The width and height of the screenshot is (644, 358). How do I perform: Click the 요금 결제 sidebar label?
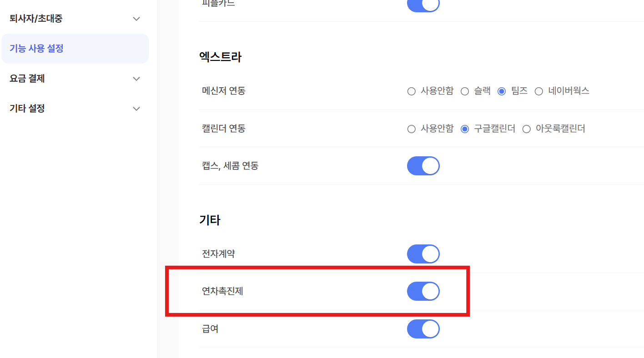click(x=27, y=79)
